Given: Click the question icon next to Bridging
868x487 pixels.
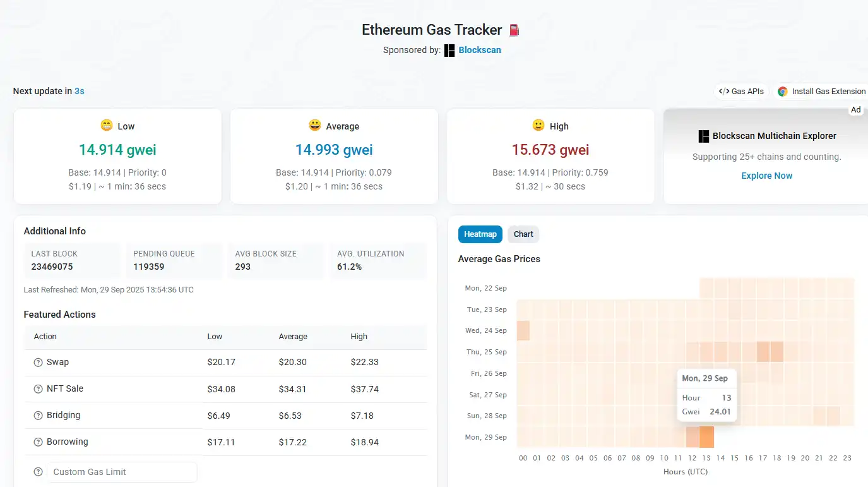Looking at the screenshot, I should 38,416.
